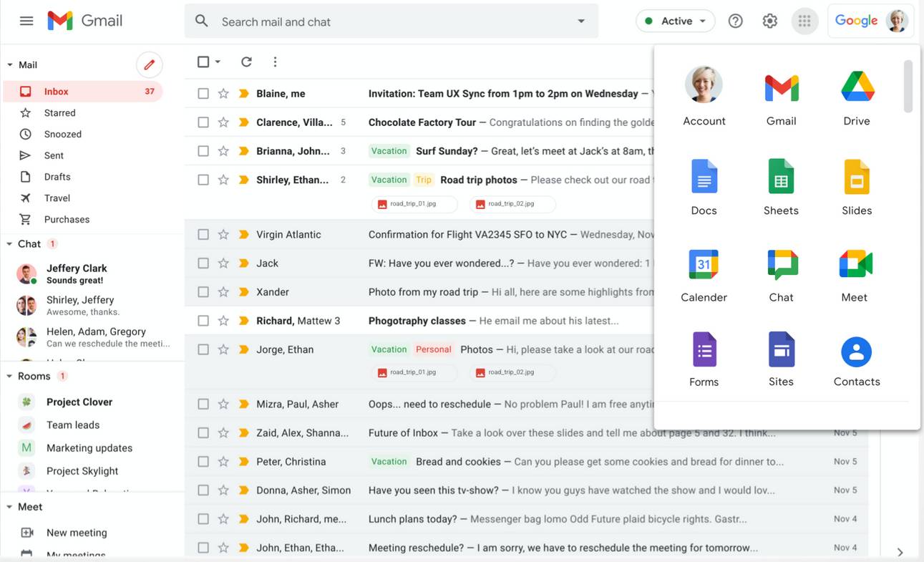Compose a new email with the pencil icon

[149, 64]
